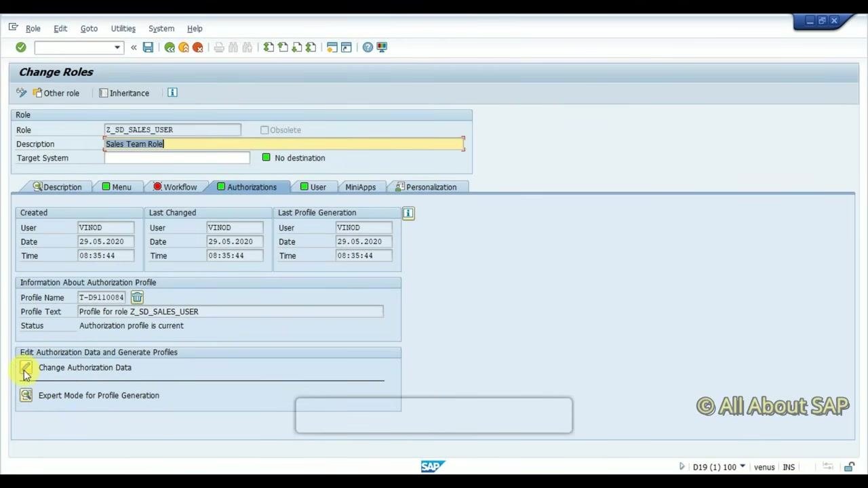Image resolution: width=868 pixels, height=488 pixels.
Task: Click the Save floppy disk icon
Action: [x=148, y=47]
